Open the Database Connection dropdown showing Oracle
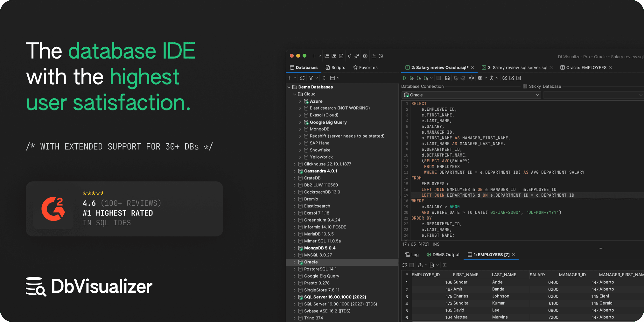This screenshot has height=322, width=644. coord(471,95)
